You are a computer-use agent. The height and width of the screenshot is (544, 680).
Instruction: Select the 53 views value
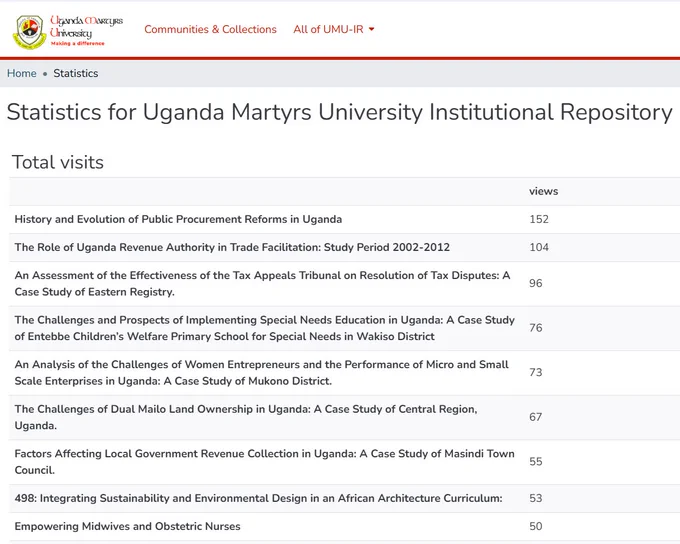(x=536, y=498)
